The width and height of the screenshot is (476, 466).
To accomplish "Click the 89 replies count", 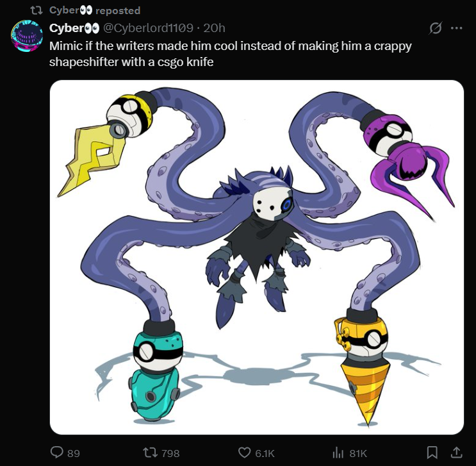I will click(74, 453).
